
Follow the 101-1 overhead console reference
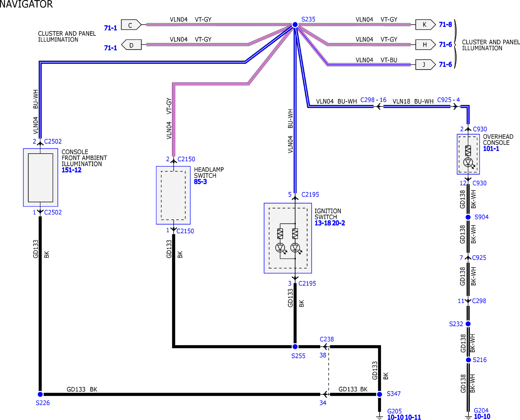click(x=491, y=149)
